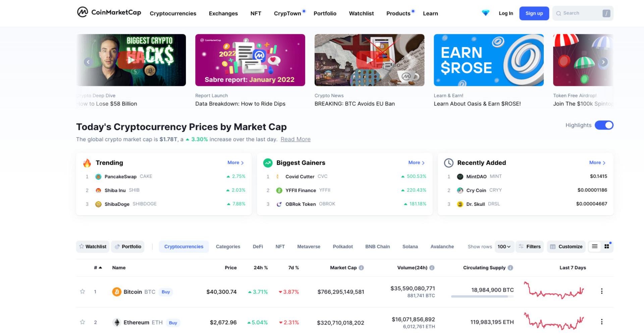Star Bitcoin to add to watchlist

click(83, 291)
